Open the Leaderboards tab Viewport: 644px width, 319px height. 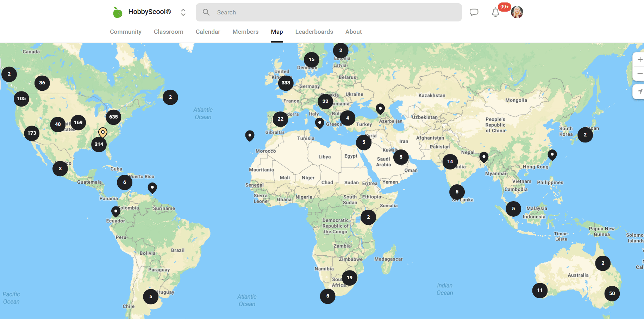[x=314, y=32]
